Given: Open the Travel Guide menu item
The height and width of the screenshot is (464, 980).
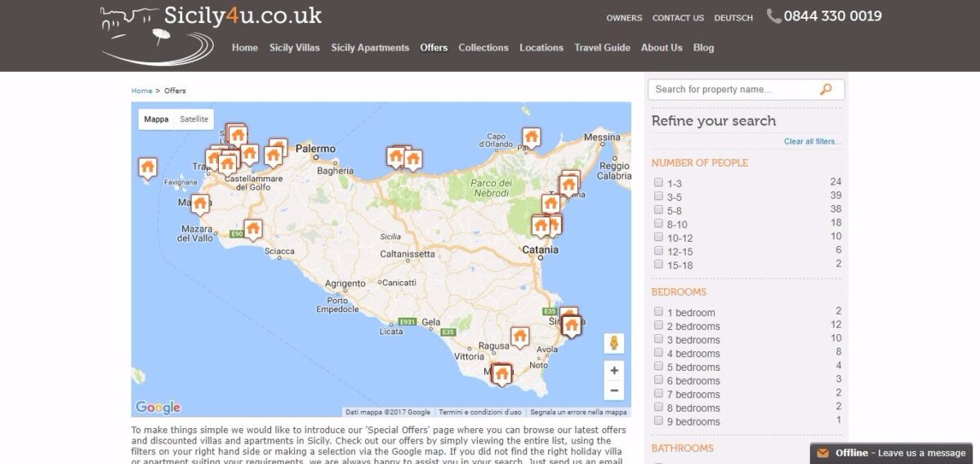Looking at the screenshot, I should coord(602,47).
